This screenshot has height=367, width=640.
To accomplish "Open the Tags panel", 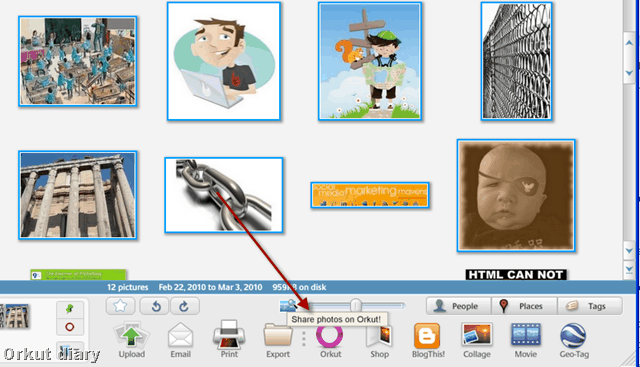I will pyautogui.click(x=590, y=306).
